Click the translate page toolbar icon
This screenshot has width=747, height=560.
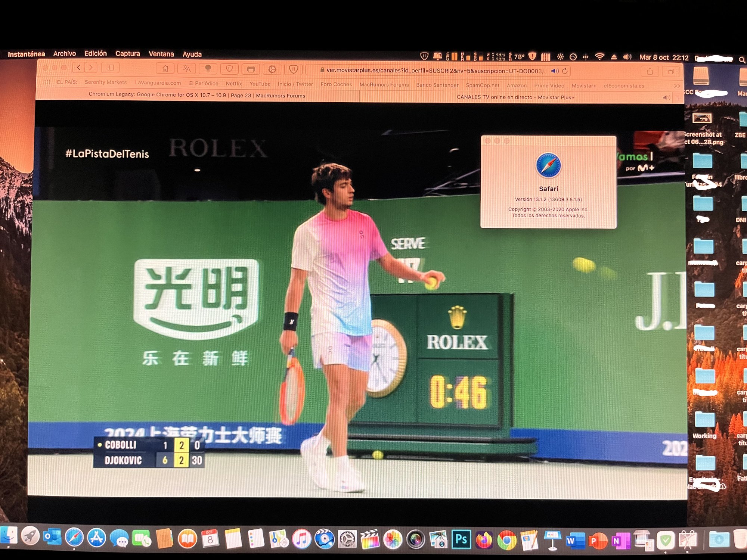(186, 68)
